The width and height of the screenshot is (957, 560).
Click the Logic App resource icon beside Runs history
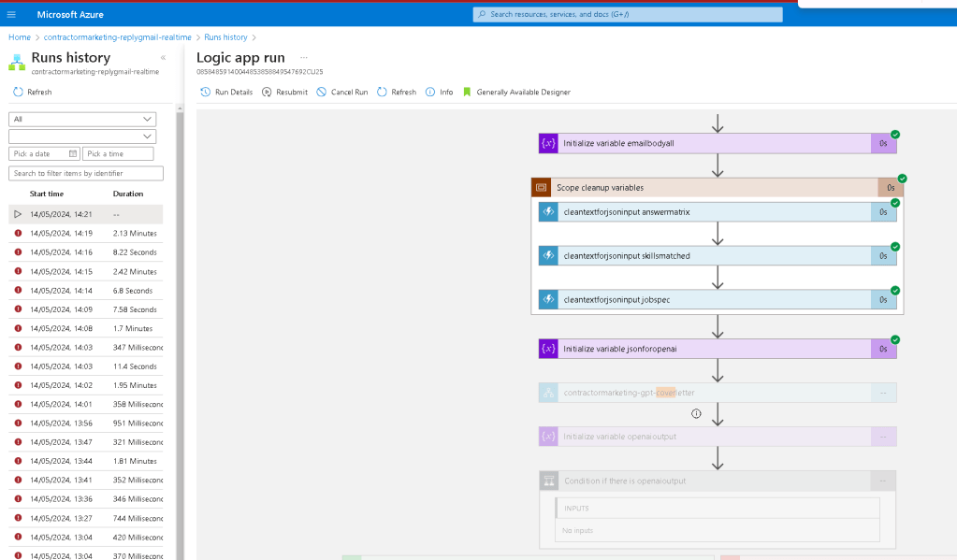(x=17, y=63)
